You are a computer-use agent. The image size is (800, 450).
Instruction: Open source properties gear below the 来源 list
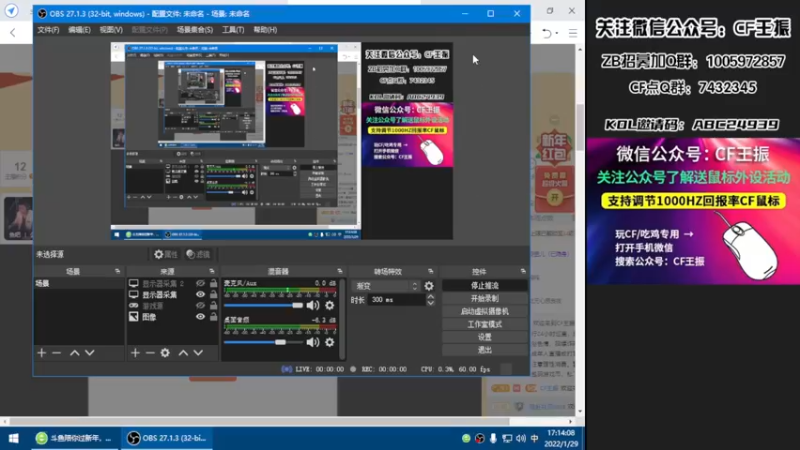(x=165, y=353)
